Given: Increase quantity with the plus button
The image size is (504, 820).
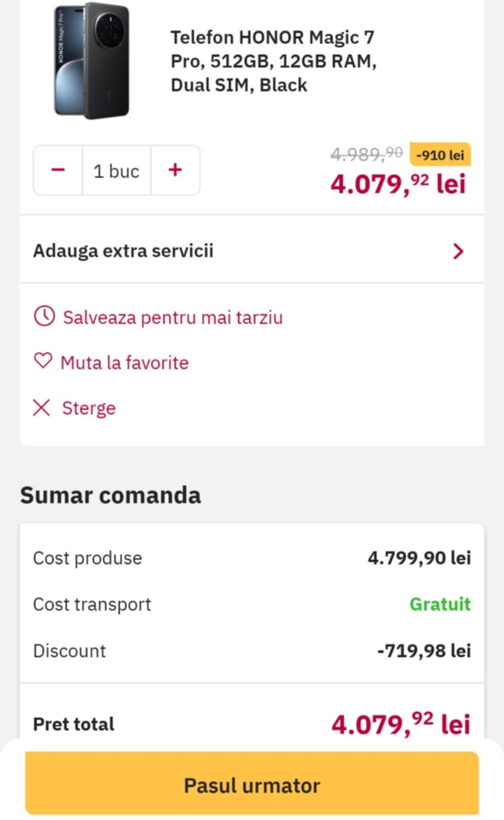Looking at the screenshot, I should coord(175,170).
